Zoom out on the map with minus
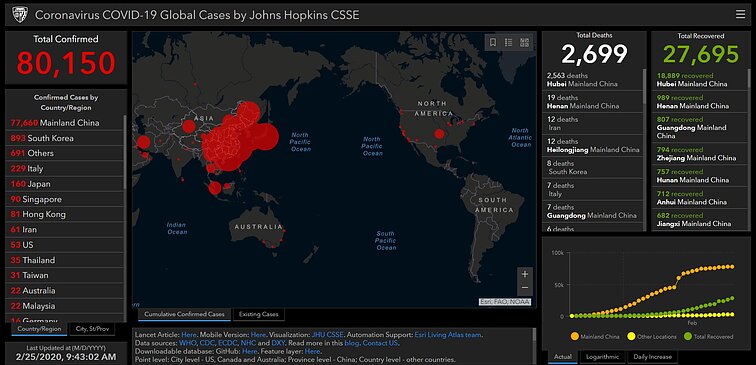 [525, 288]
